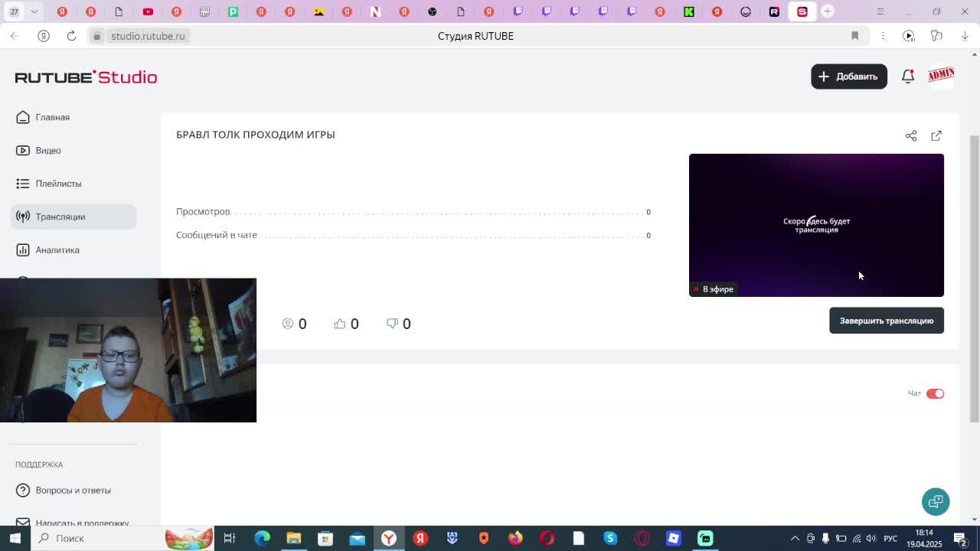Reload the page in browser
The height and width of the screenshot is (551, 980).
click(71, 36)
